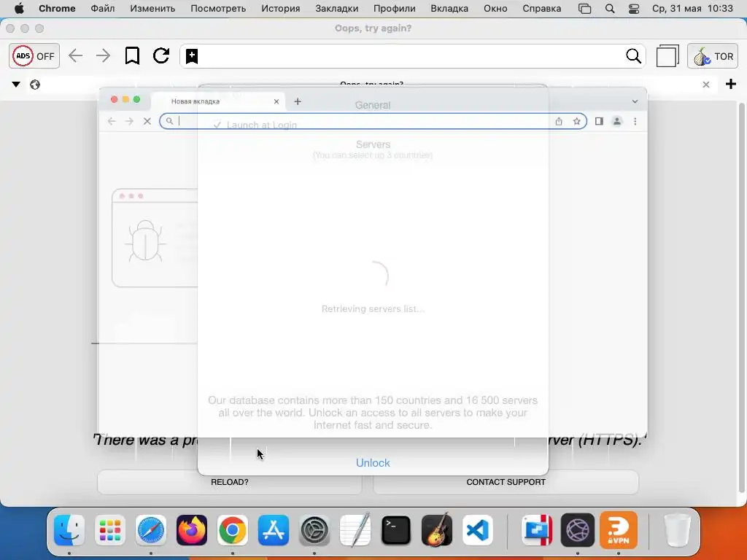Launch Firefox from the Dock
Viewport: 747px width, 560px height.
pyautogui.click(x=192, y=530)
